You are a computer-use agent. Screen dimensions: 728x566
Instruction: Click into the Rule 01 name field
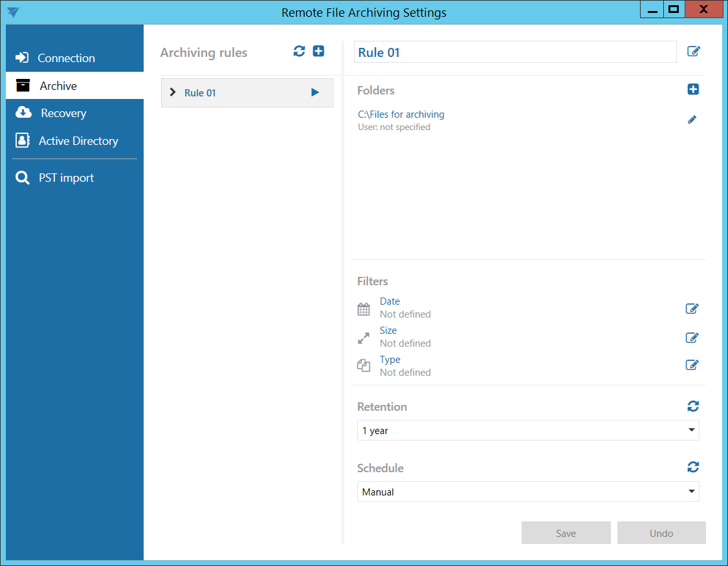tap(514, 52)
